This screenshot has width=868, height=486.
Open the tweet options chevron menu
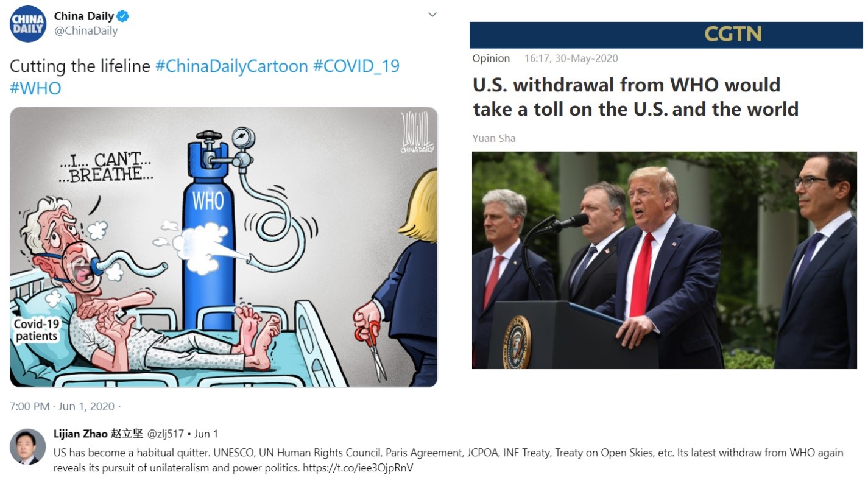click(x=432, y=15)
